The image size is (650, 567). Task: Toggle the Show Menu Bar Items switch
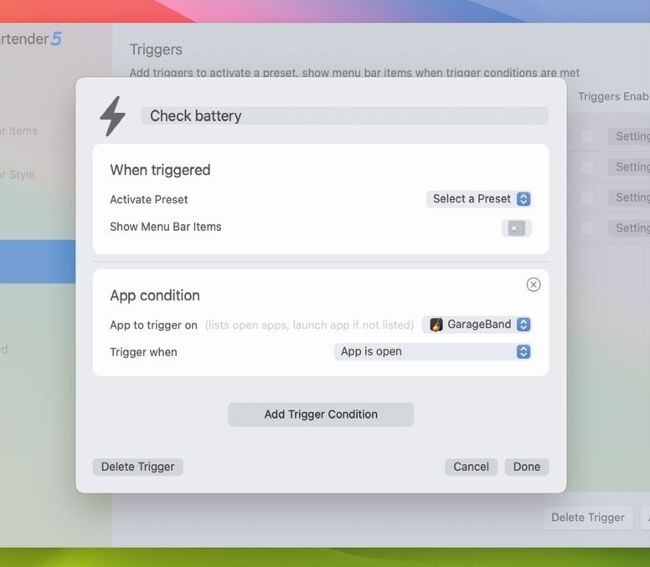516,228
